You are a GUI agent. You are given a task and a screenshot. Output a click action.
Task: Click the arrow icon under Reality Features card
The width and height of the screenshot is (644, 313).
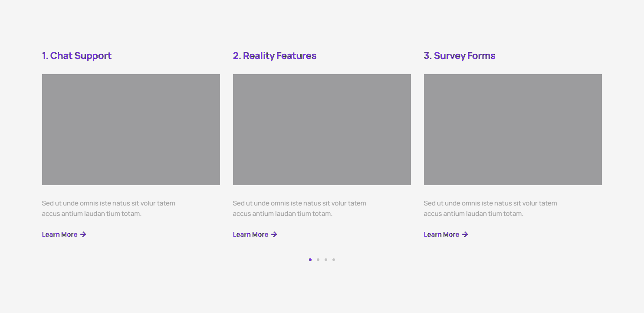coord(274,235)
